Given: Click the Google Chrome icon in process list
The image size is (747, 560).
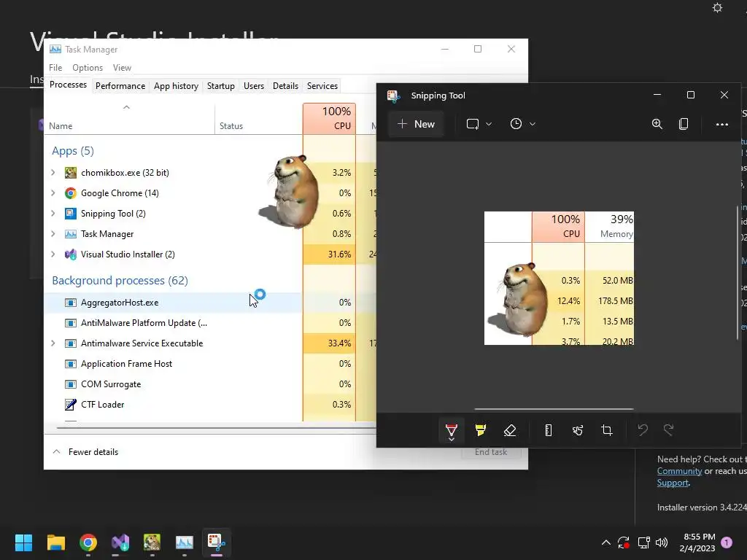Looking at the screenshot, I should coord(71,192).
